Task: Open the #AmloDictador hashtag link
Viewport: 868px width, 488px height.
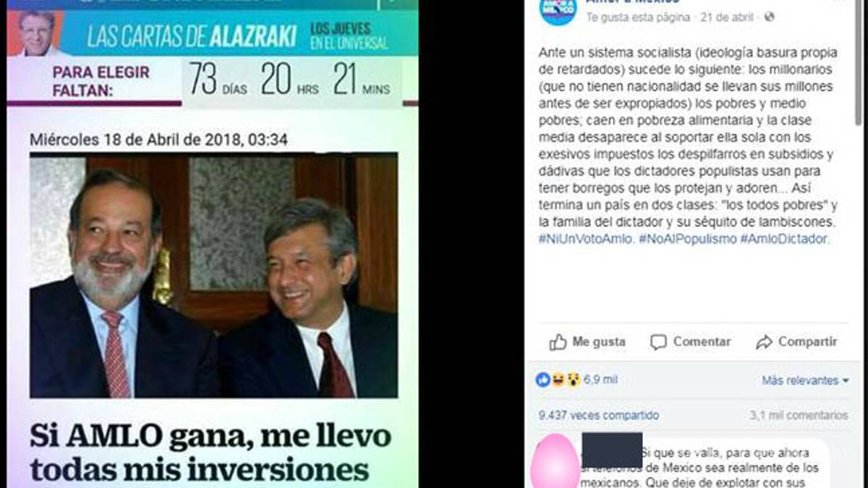Action: 785,239
